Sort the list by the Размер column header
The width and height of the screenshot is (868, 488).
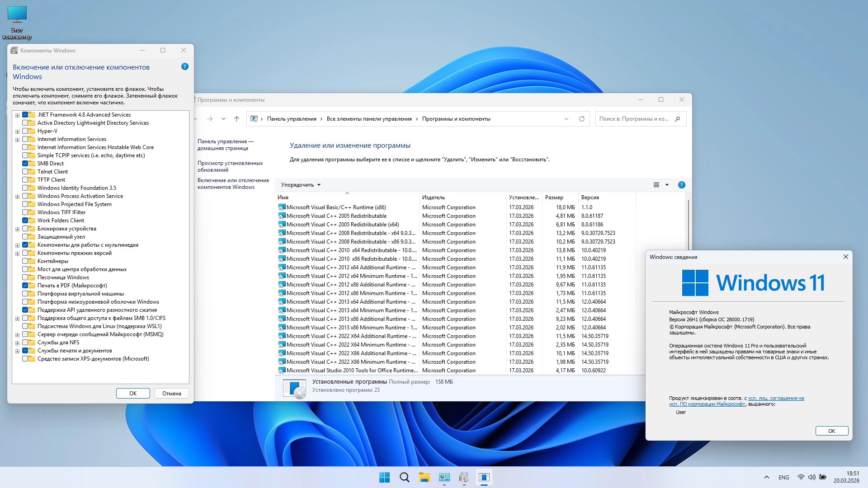(x=554, y=197)
